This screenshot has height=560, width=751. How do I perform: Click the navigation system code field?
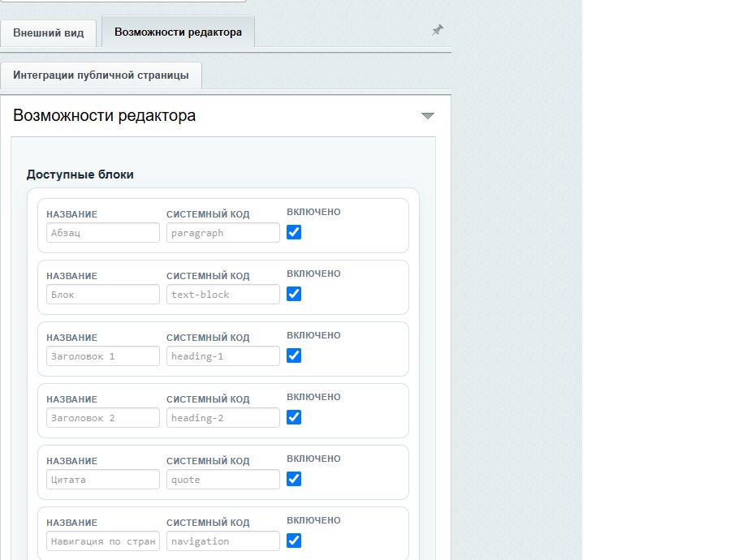click(x=223, y=541)
